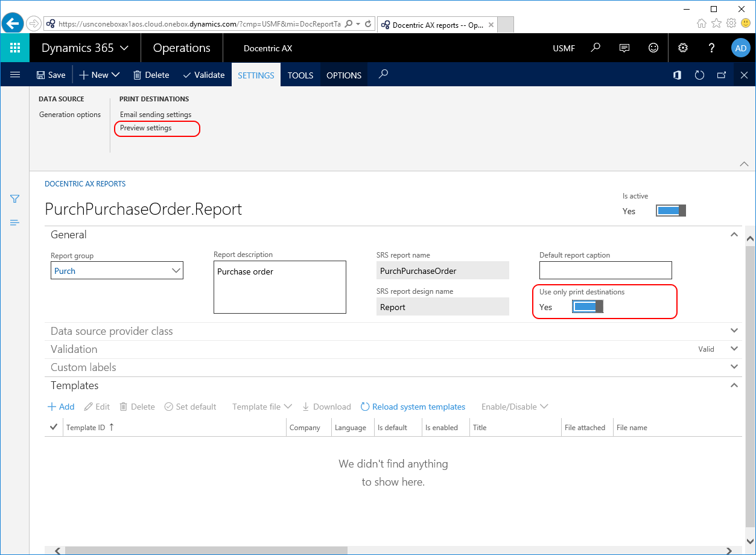The image size is (756, 555).
Task: Click the SRS report design name field
Action: pyautogui.click(x=443, y=307)
